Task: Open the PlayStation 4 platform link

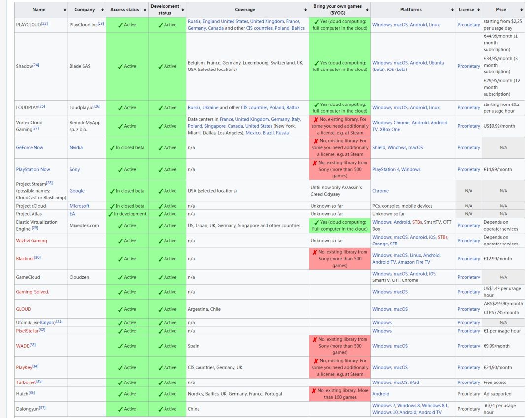Action: point(386,170)
